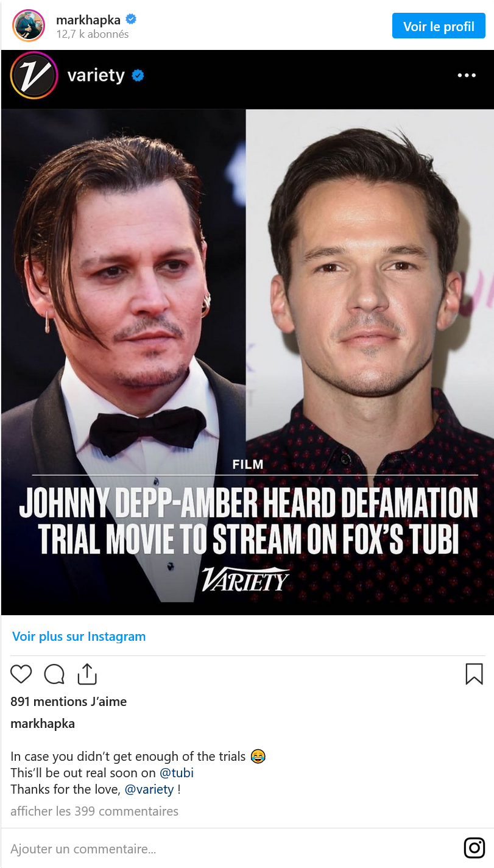This screenshot has width=494, height=868.
Task: Click the verified badge beside variety
Action: tap(138, 76)
